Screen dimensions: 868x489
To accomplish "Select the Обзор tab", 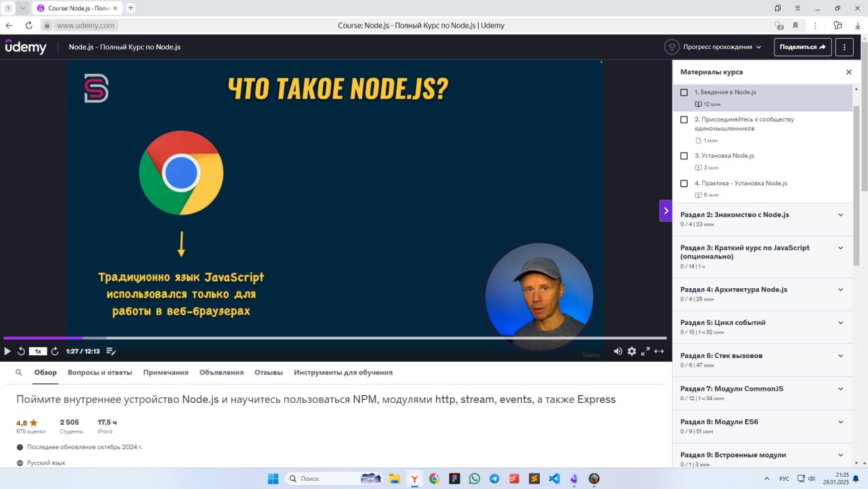I will click(x=45, y=372).
